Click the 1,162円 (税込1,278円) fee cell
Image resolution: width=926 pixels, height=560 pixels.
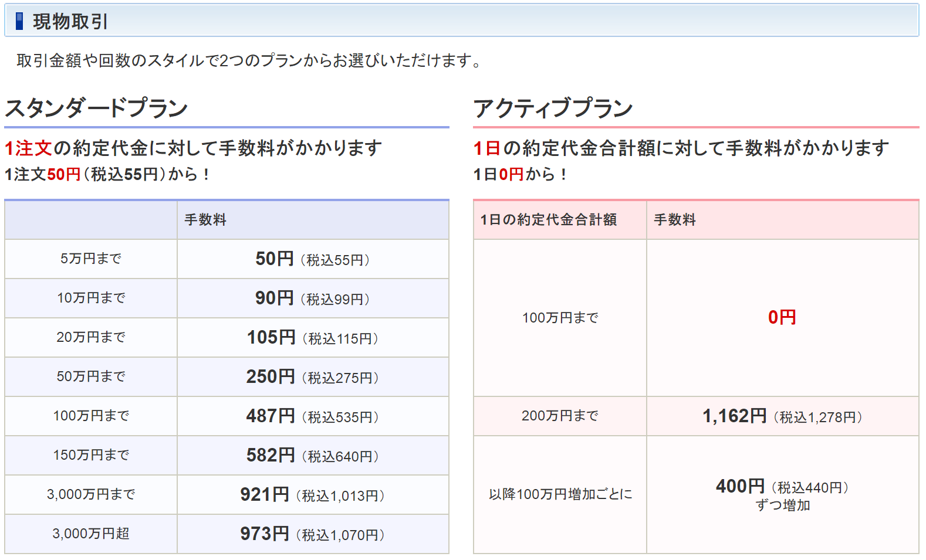(783, 416)
